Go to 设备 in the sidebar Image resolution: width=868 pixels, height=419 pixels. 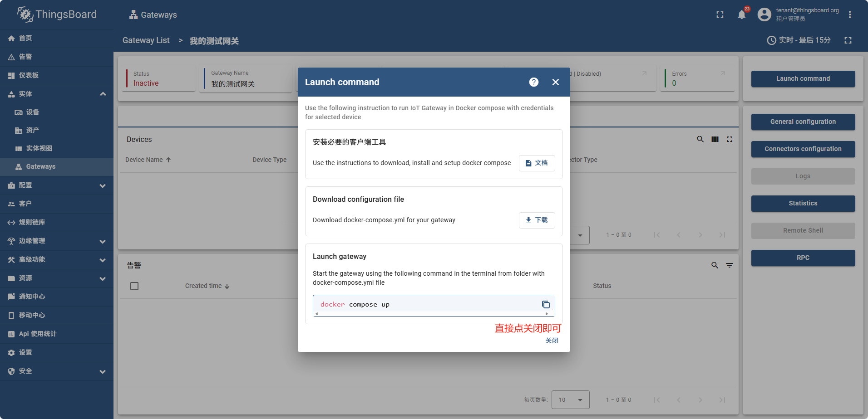coord(32,112)
